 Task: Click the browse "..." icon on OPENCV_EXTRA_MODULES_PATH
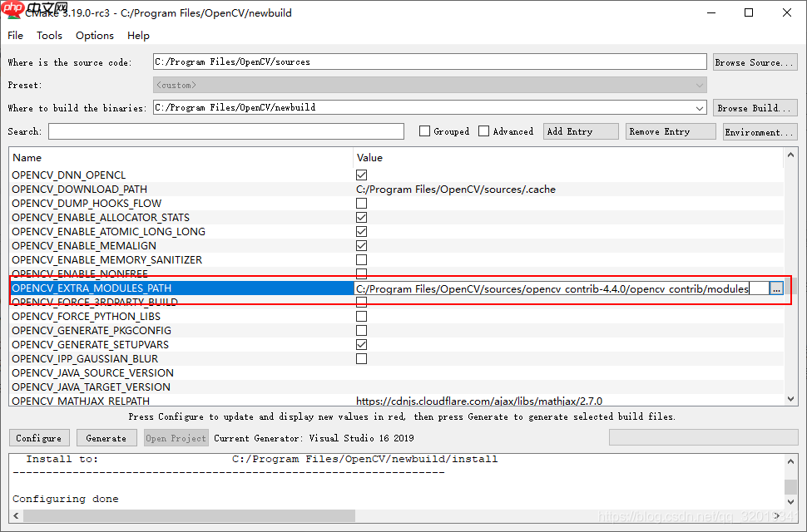(x=777, y=288)
